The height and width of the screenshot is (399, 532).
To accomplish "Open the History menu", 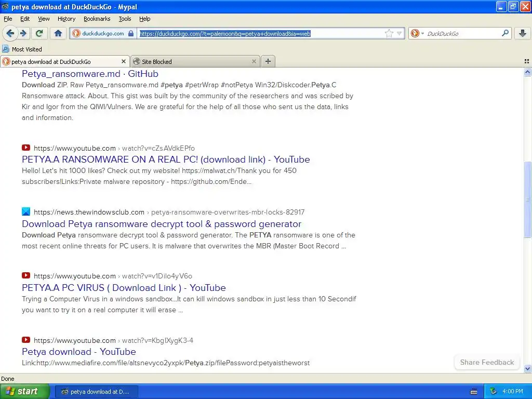I will point(66,19).
